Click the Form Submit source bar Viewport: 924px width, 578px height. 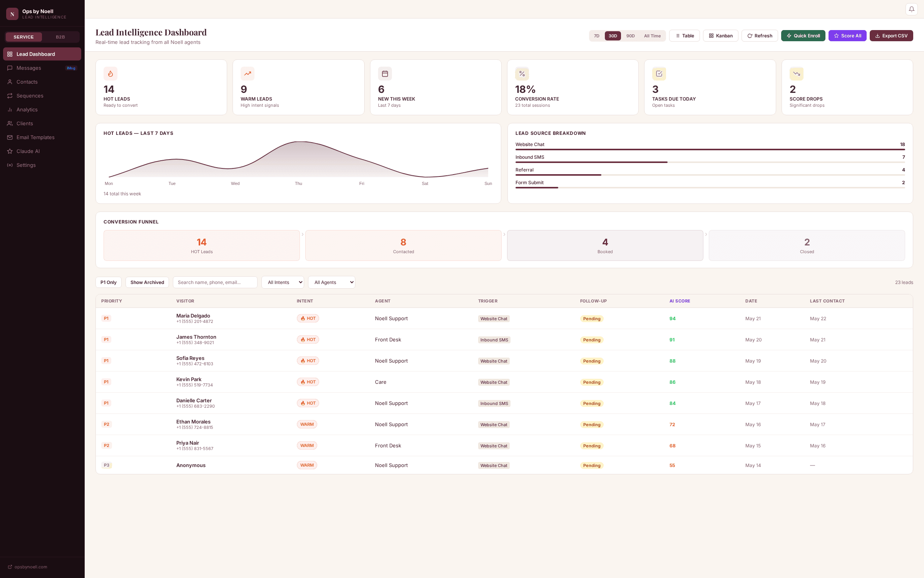coord(710,188)
